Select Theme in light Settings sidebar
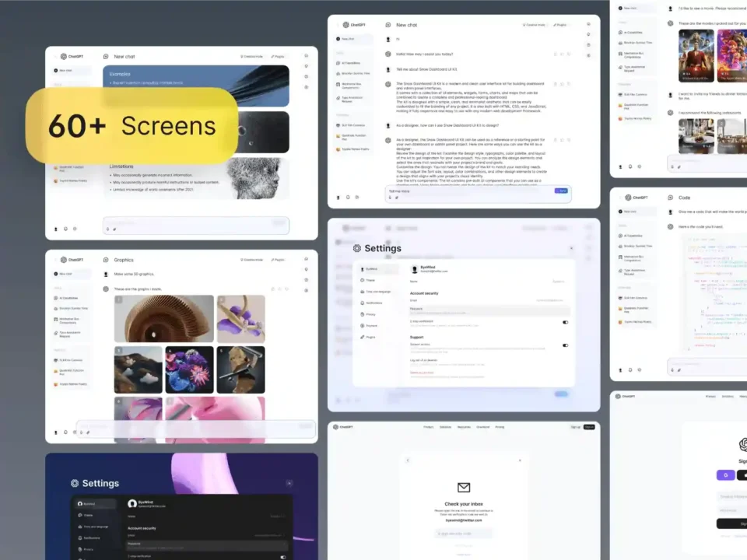 pyautogui.click(x=370, y=280)
